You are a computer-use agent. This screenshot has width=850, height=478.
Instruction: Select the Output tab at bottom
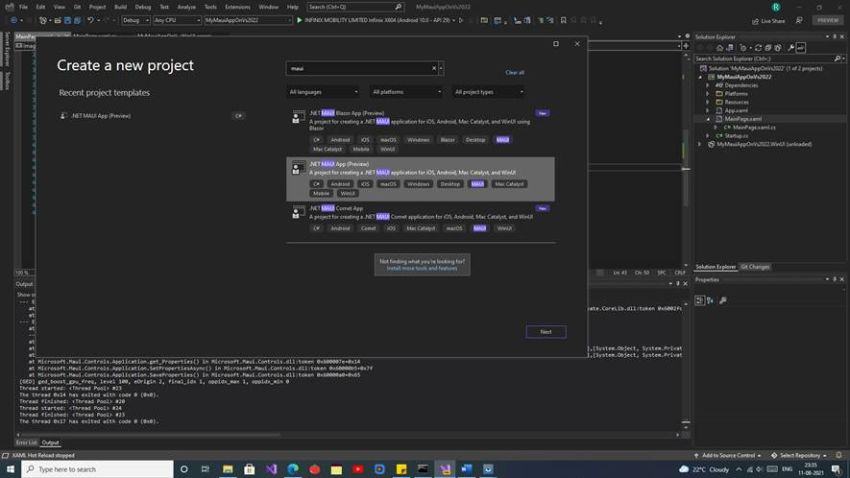tap(50, 443)
